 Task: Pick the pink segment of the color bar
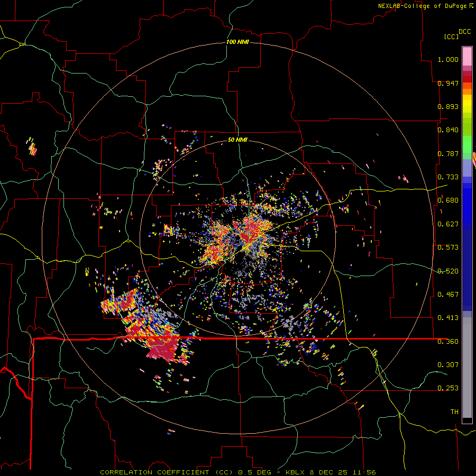coord(467,57)
